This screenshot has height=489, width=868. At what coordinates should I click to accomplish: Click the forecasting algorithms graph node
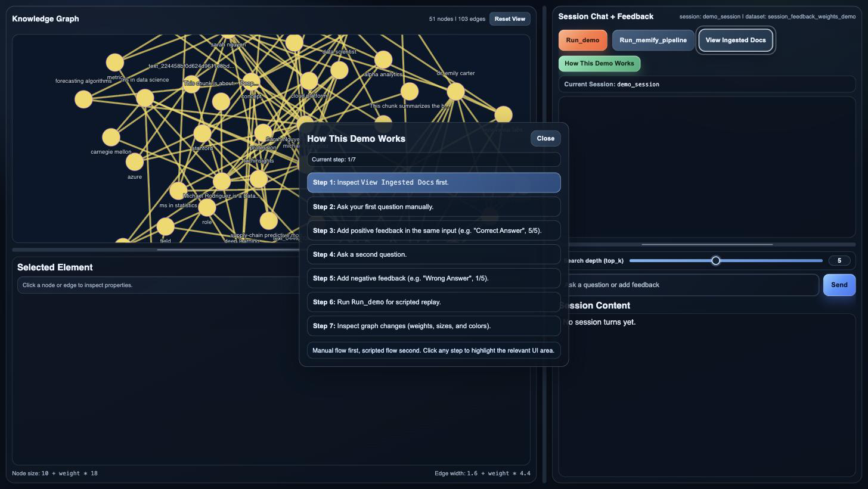click(x=83, y=99)
